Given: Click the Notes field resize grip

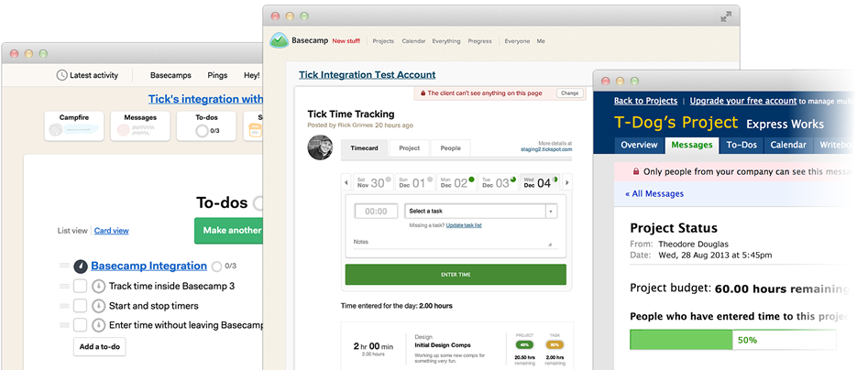Looking at the screenshot, I should tap(550, 244).
